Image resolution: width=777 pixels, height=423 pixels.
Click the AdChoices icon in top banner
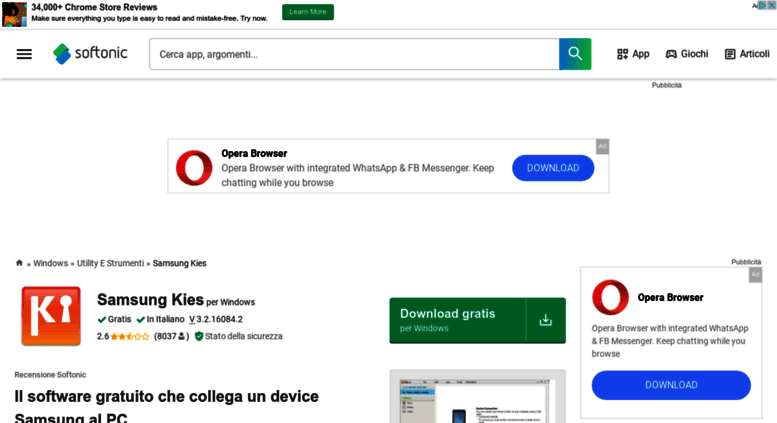[x=762, y=5]
